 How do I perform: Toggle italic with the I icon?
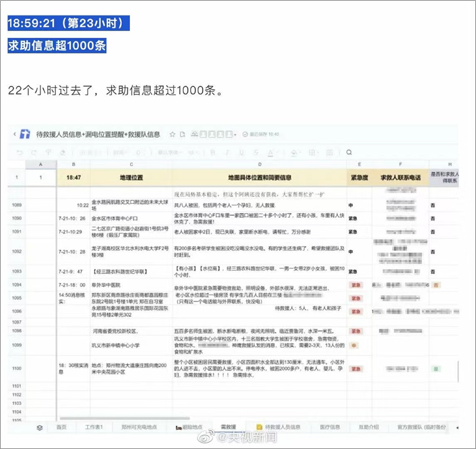[227, 152]
